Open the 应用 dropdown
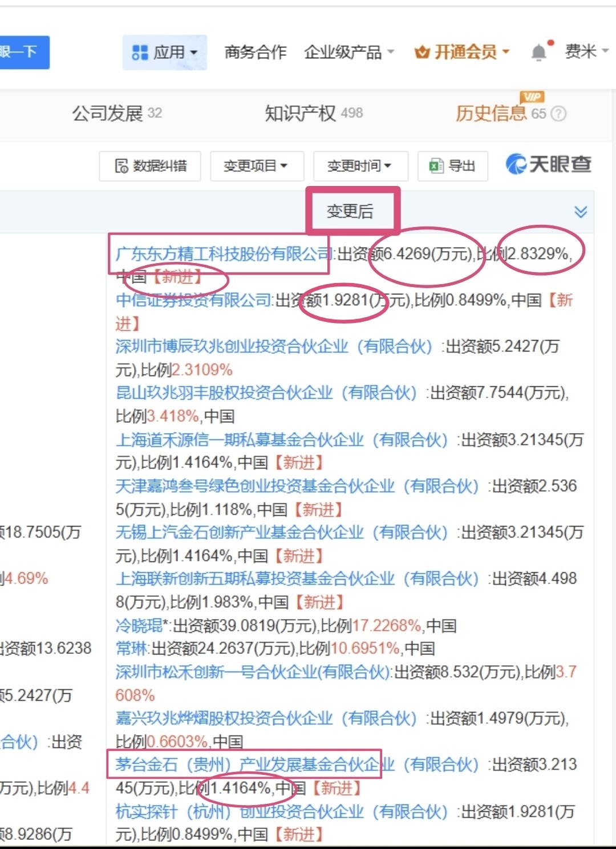Viewport: 616px width, 849px height. pos(164,52)
